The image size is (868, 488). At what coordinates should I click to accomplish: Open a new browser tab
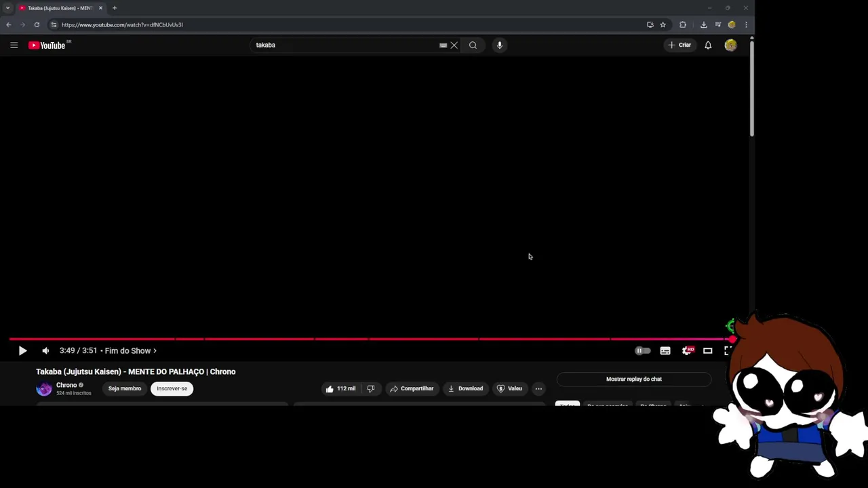click(115, 8)
